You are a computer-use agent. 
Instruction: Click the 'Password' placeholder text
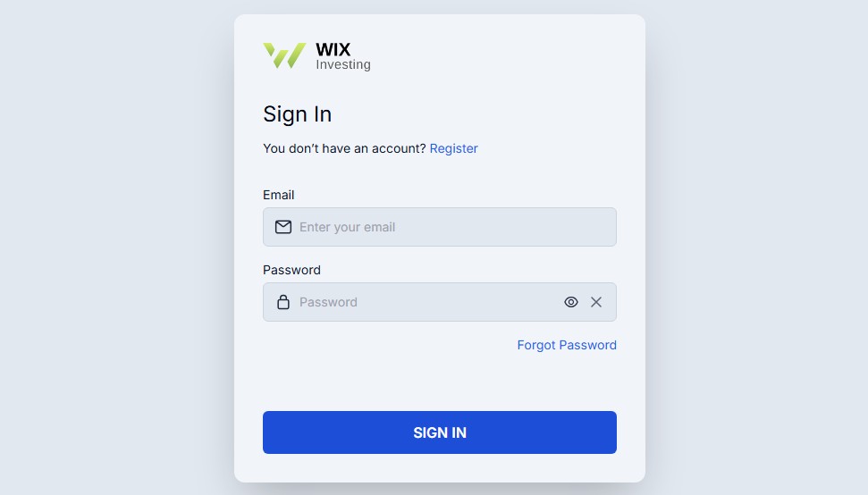(328, 302)
